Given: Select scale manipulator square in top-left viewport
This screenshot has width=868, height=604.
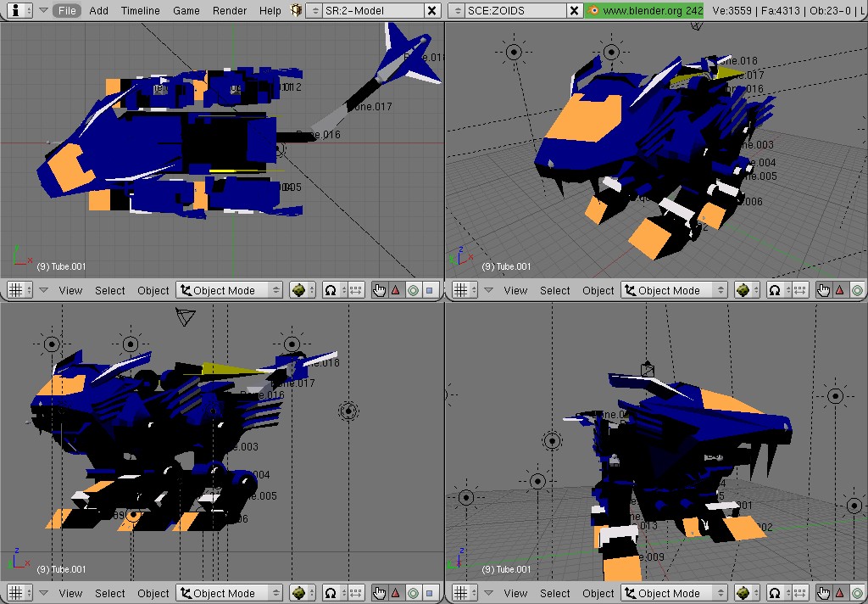Looking at the screenshot, I should (430, 290).
